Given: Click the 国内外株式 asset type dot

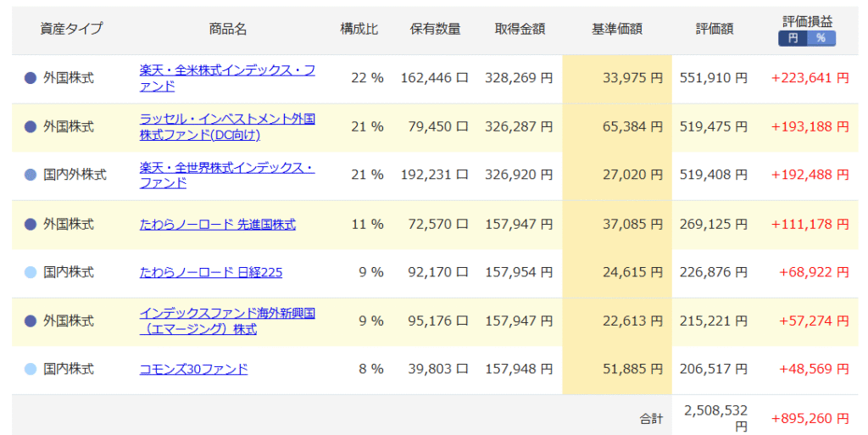Looking at the screenshot, I should (x=31, y=175).
